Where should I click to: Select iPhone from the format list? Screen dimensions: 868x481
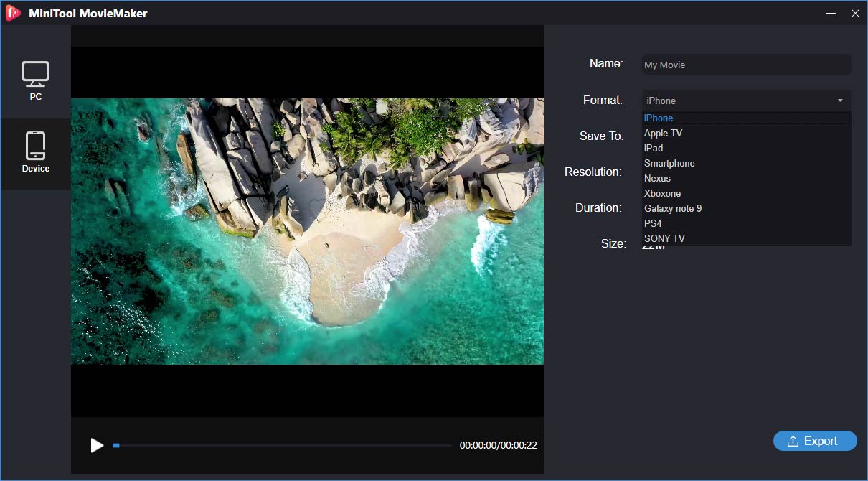[746, 118]
